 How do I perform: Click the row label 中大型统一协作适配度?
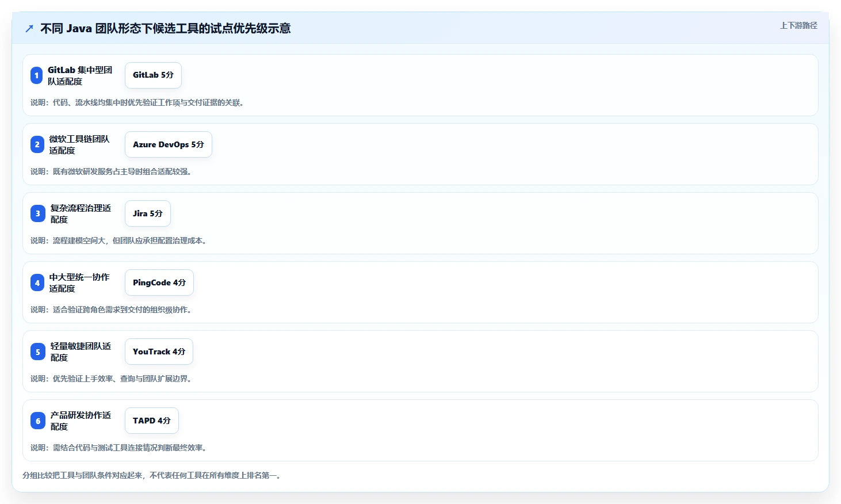(80, 282)
